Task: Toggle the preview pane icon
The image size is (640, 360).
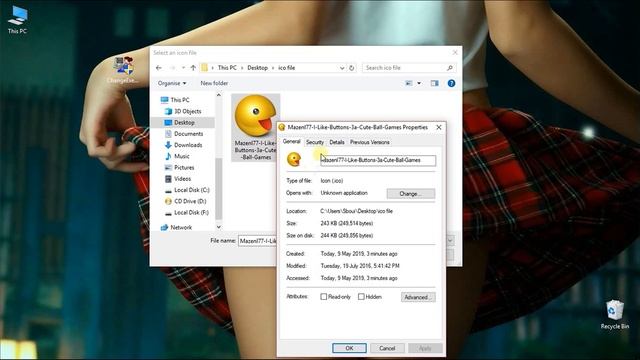Action: pos(434,83)
